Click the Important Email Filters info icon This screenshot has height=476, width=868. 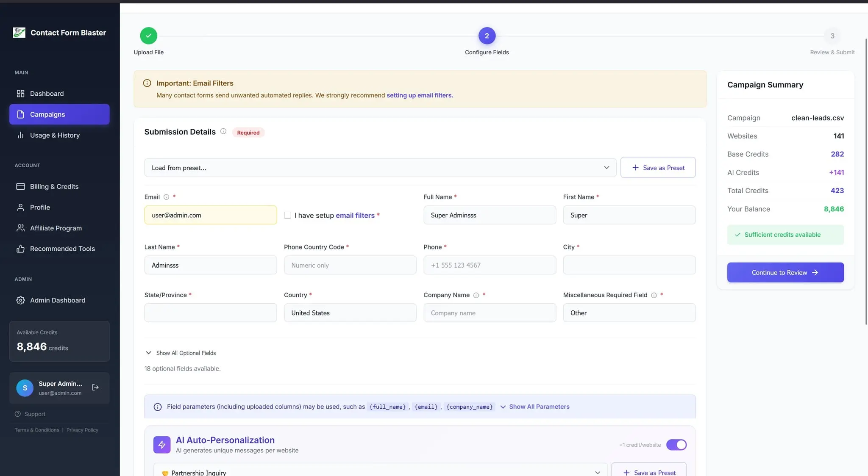point(147,83)
